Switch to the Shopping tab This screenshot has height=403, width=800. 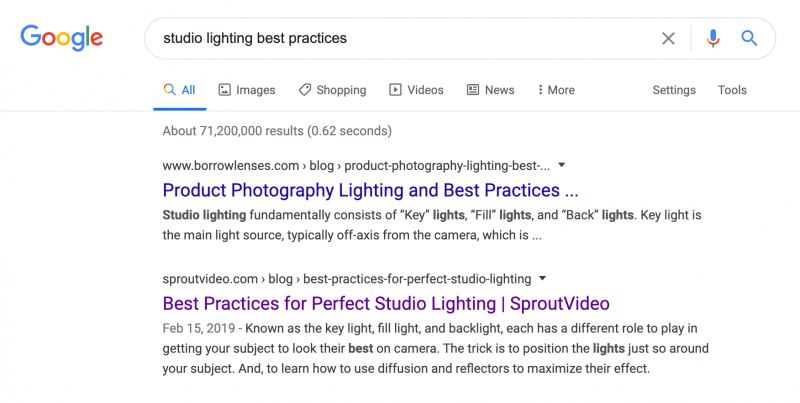[x=332, y=90]
